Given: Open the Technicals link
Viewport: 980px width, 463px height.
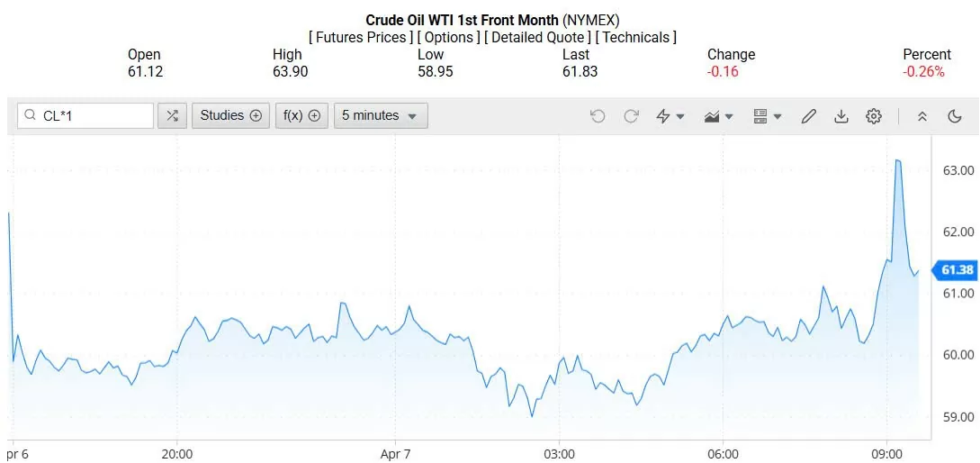Looking at the screenshot, I should (636, 37).
